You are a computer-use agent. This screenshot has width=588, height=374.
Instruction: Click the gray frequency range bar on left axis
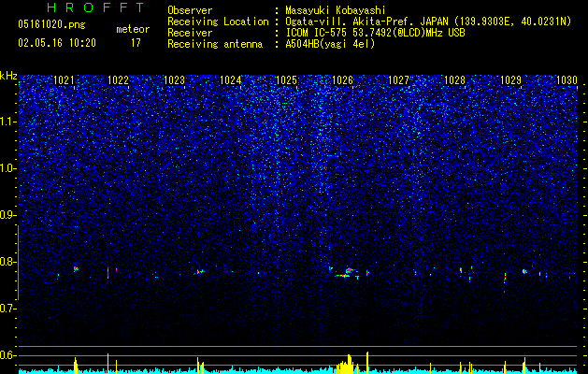(18, 263)
